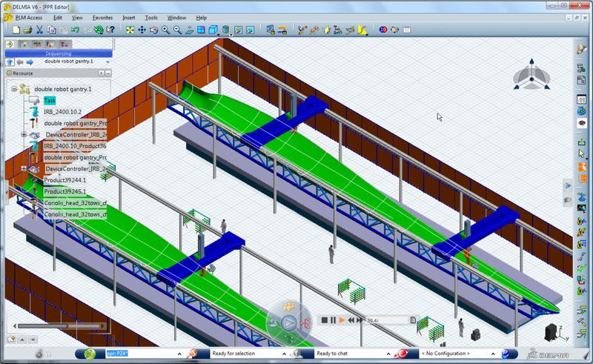Open the No Configuration dropdown
Screen dimensions: 593x364
(x=493, y=354)
